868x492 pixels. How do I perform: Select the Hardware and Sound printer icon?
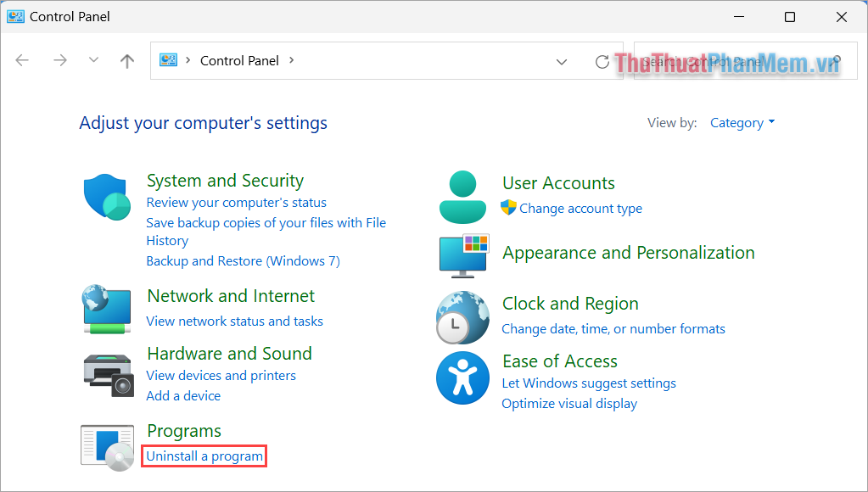106,374
